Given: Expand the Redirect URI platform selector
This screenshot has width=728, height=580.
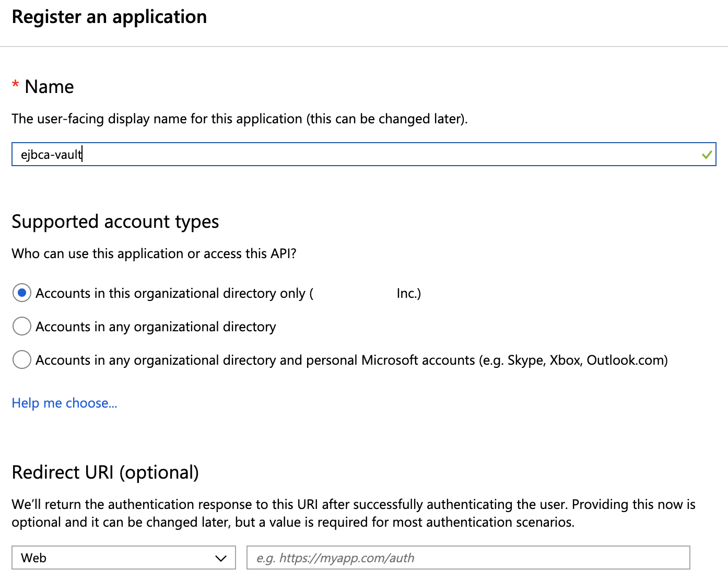Looking at the screenshot, I should (x=124, y=558).
